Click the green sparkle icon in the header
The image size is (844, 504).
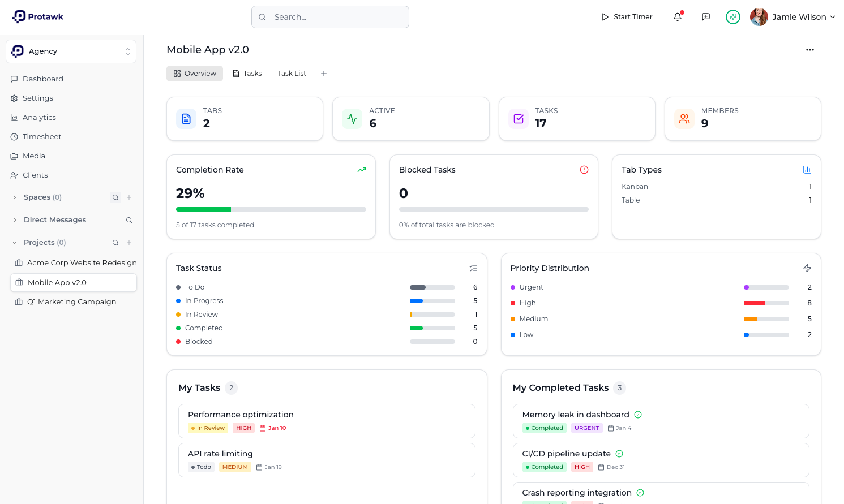point(732,17)
